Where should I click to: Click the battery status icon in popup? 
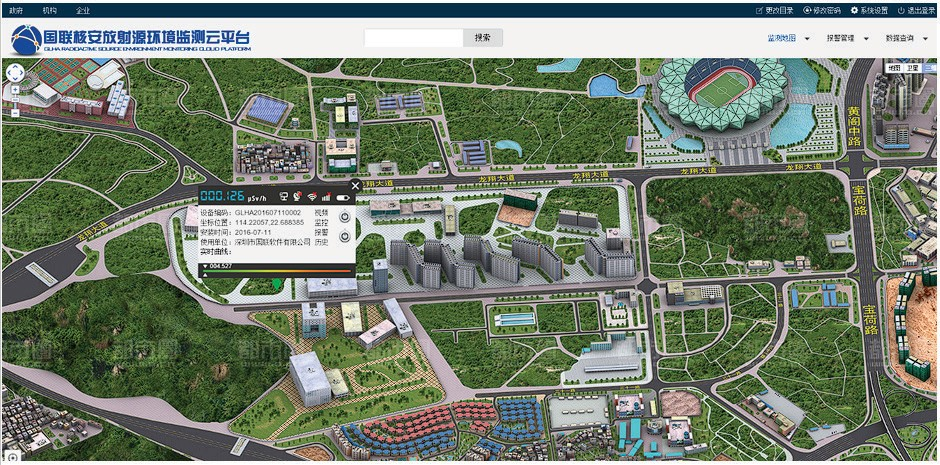[x=342, y=197]
